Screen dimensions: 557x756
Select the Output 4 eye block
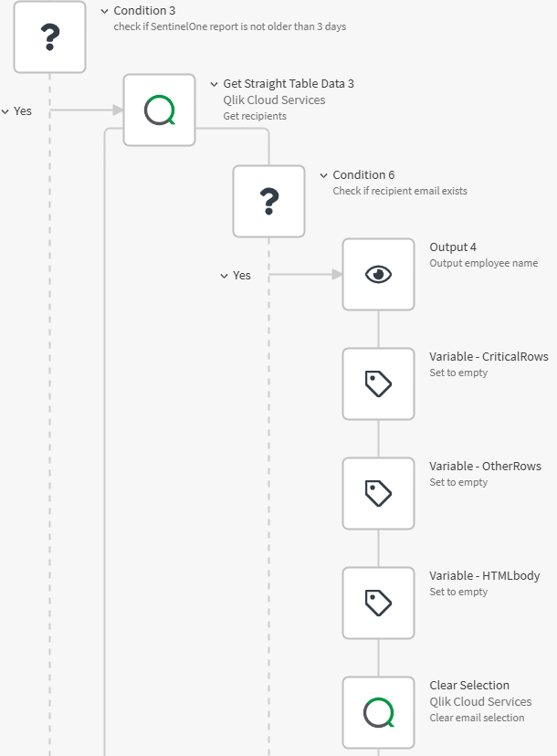coord(379,274)
